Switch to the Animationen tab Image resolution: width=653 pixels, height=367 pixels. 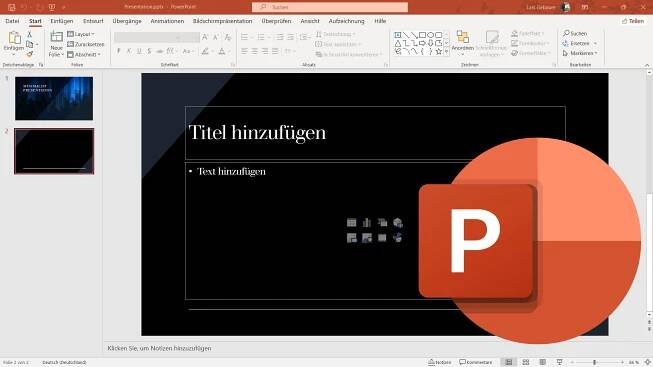coord(167,21)
